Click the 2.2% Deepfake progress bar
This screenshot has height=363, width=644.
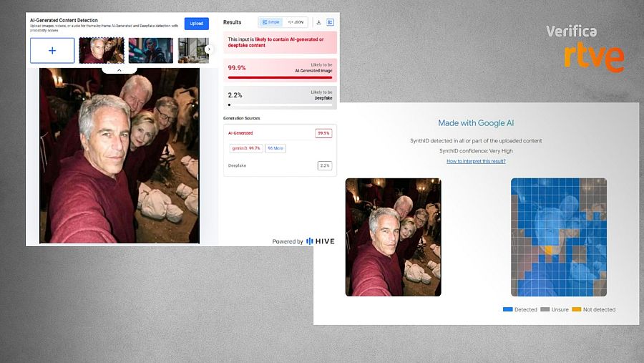pyautogui.click(x=280, y=105)
